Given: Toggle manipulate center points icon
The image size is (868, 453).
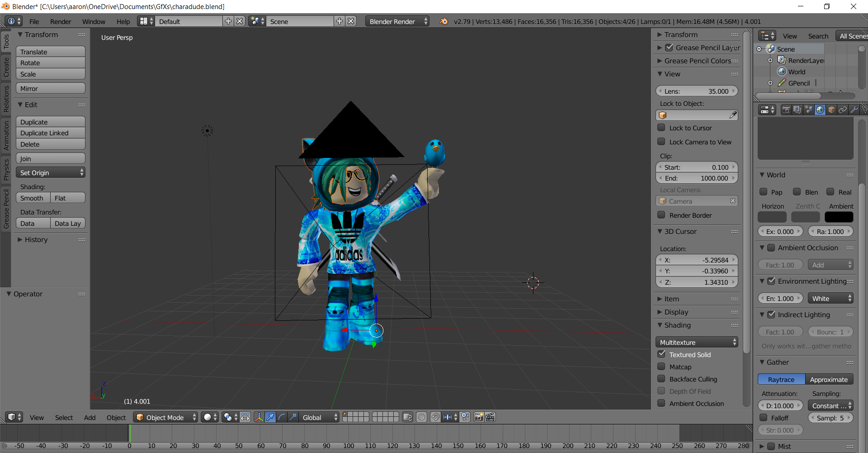Looking at the screenshot, I should click(x=245, y=417).
